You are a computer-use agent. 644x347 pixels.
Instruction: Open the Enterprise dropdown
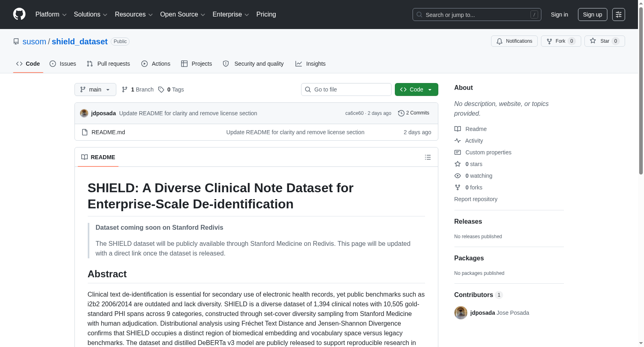point(231,15)
